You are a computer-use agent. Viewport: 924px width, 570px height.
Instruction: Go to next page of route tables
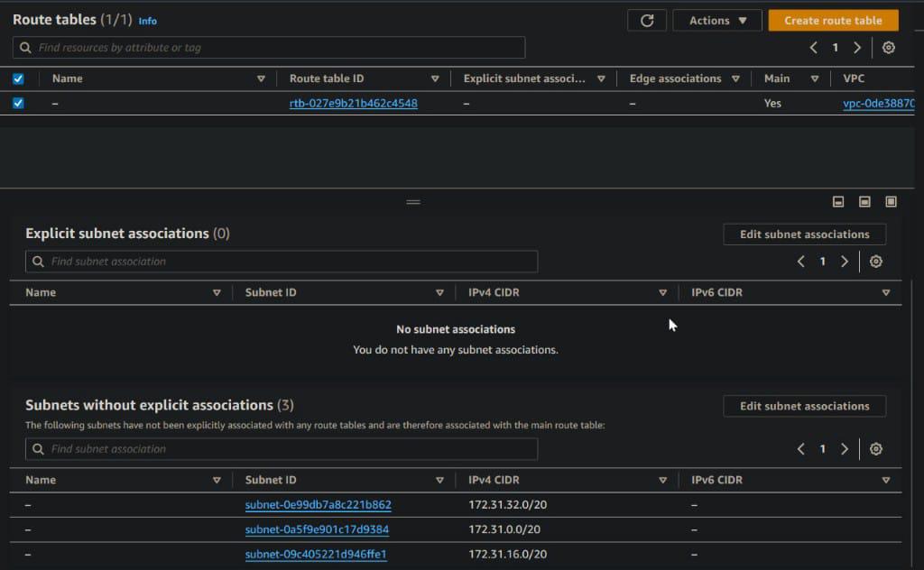[857, 48]
